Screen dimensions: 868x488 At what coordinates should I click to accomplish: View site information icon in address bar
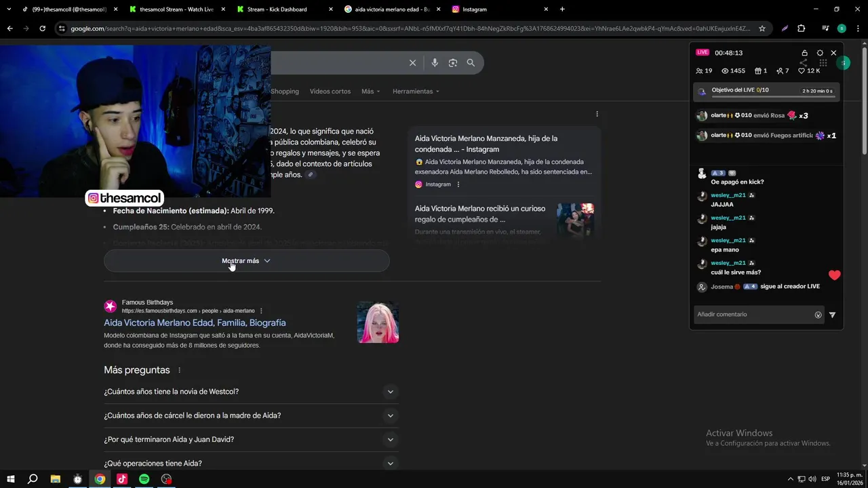click(62, 28)
